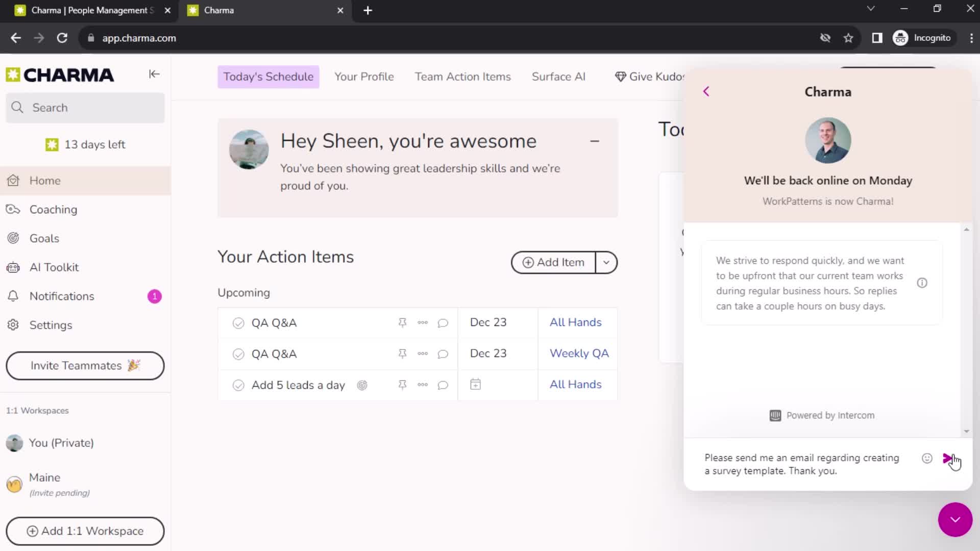Comment on first QA Q&A item
980x551 pixels.
click(x=443, y=323)
